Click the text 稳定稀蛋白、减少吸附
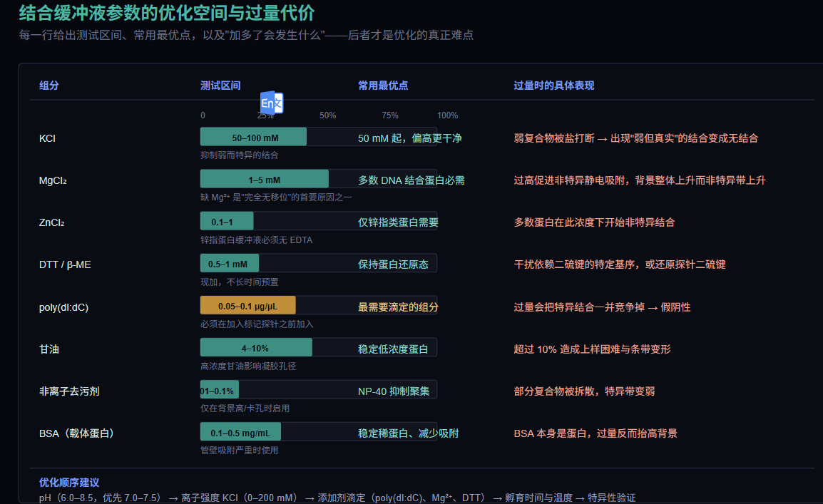Image resolution: width=823 pixels, height=504 pixels. 409,433
